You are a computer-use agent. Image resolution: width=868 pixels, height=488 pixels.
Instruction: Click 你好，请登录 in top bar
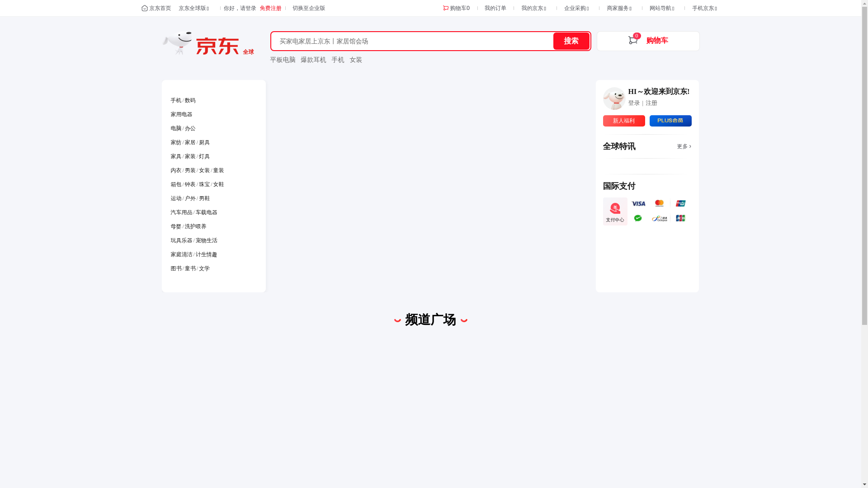pyautogui.click(x=240, y=8)
